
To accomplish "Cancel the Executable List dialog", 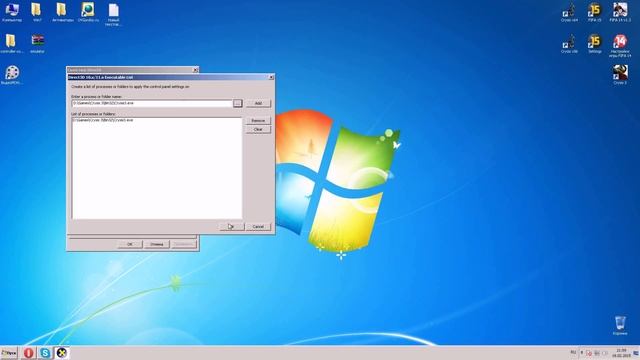I will 258,227.
